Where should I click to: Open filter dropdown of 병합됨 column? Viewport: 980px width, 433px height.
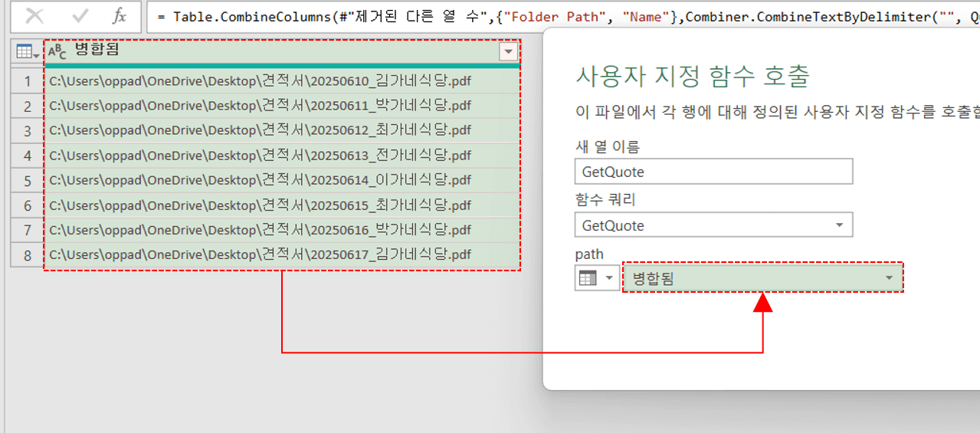508,52
